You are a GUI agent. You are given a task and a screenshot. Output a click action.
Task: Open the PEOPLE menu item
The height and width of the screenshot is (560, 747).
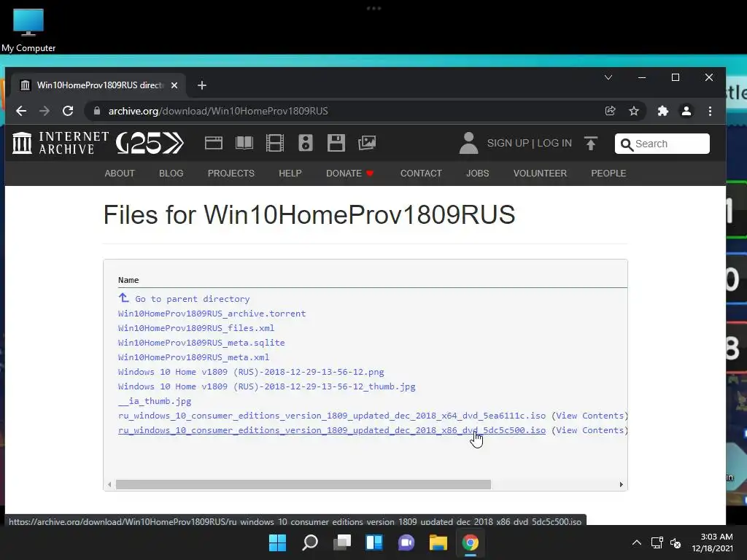pos(608,174)
